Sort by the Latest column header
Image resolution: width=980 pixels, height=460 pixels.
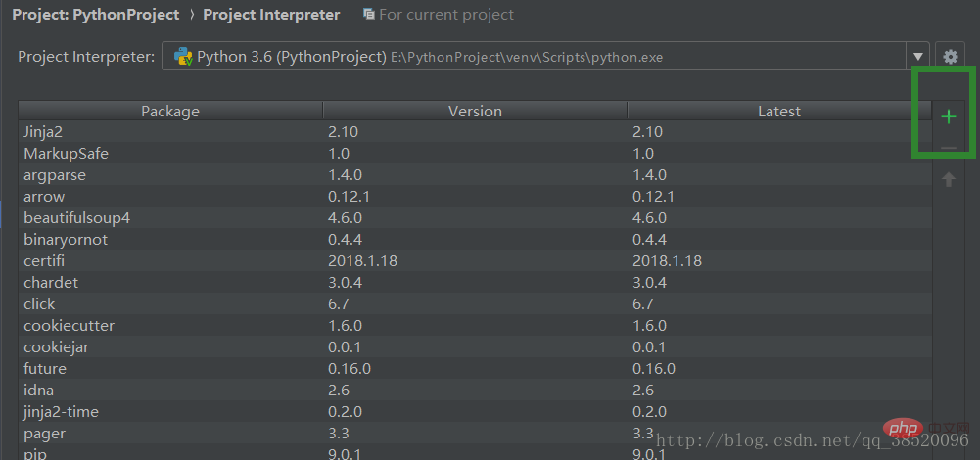778,111
